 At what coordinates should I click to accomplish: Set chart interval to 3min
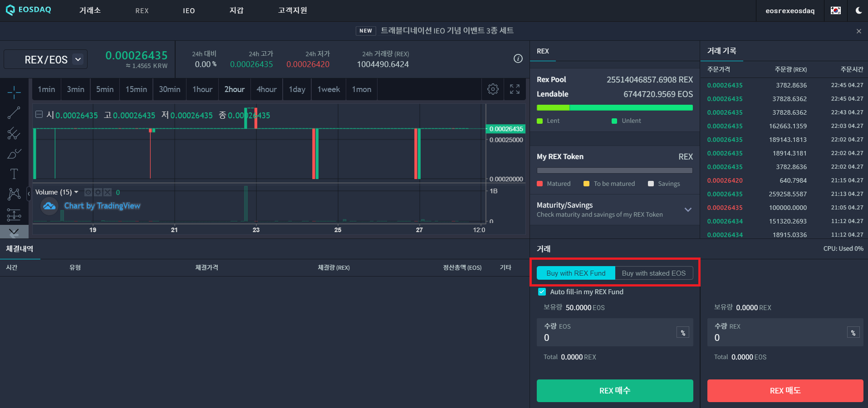pyautogui.click(x=75, y=89)
